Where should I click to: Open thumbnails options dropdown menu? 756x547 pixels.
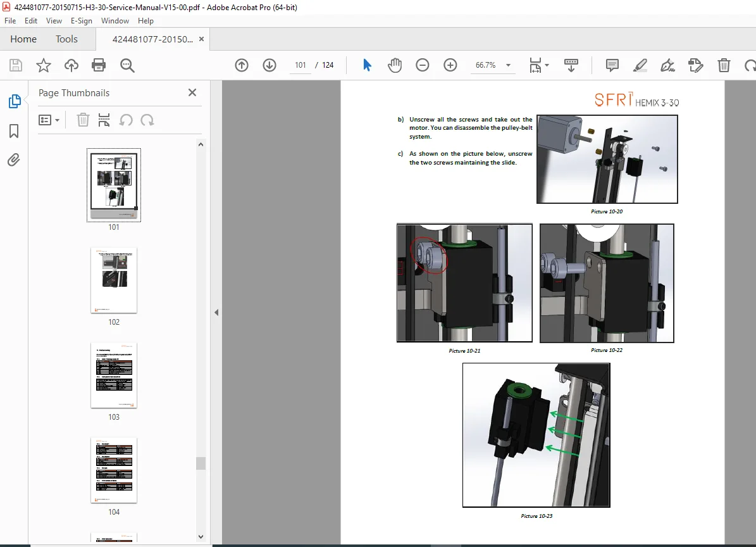49,120
